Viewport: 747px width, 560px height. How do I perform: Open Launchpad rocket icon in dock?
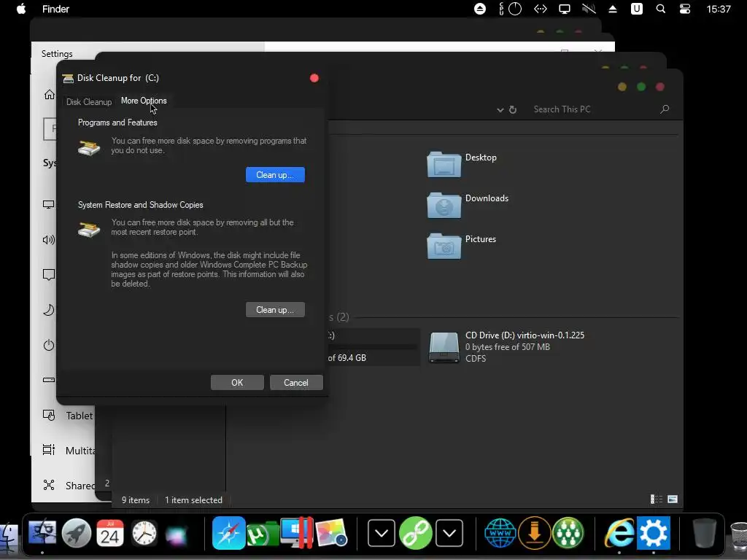[x=76, y=533]
